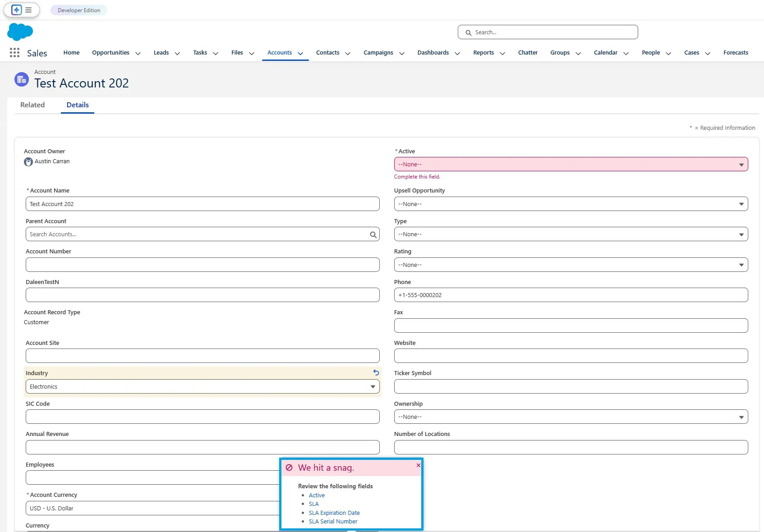Open the Austin Carran owner link

52,161
